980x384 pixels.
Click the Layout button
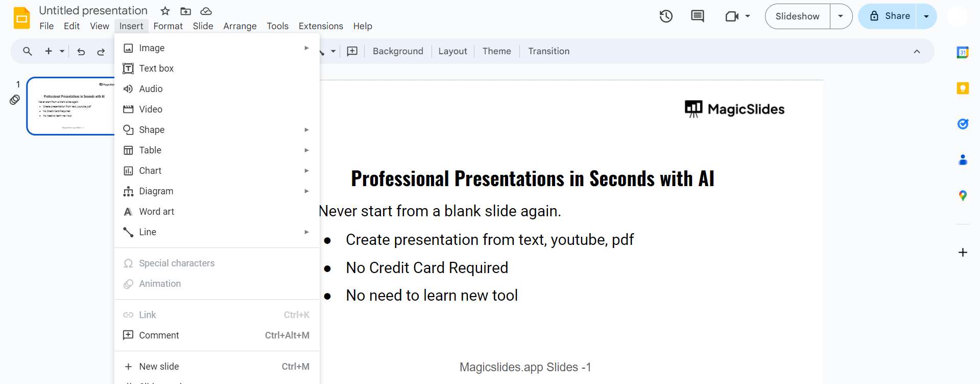click(x=452, y=51)
